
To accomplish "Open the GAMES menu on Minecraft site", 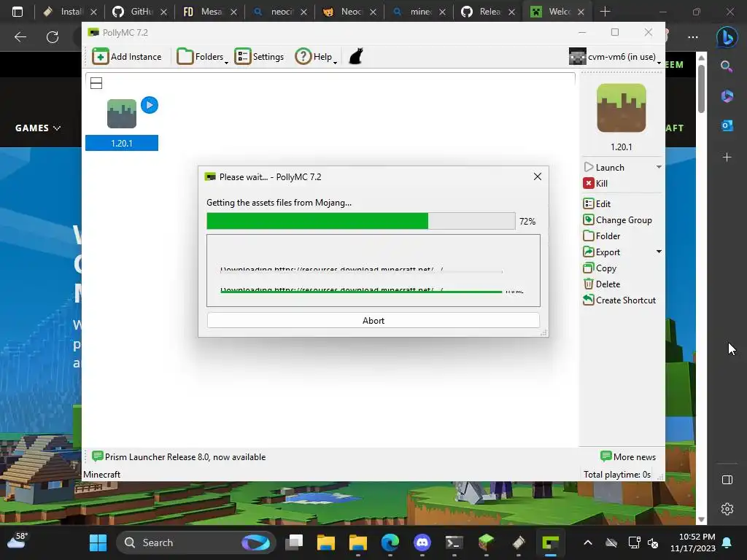I will coord(38,128).
